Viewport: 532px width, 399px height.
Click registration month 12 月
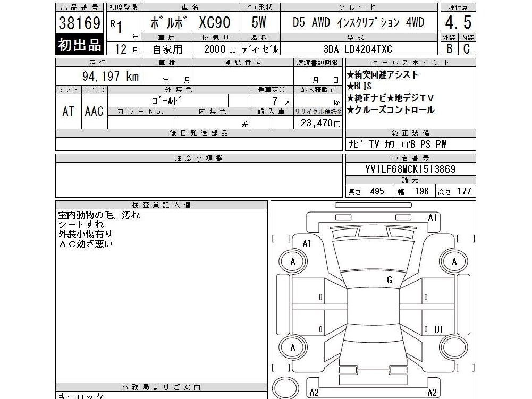click(x=126, y=49)
